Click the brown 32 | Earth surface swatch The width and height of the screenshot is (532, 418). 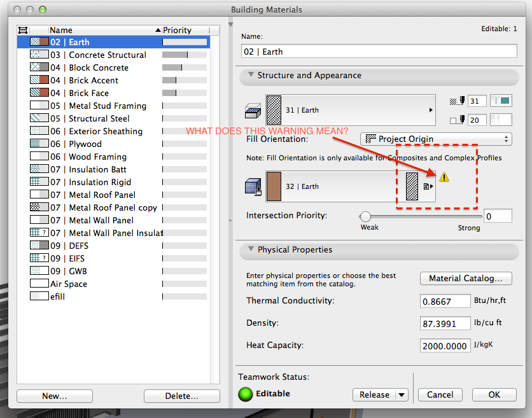coord(274,186)
